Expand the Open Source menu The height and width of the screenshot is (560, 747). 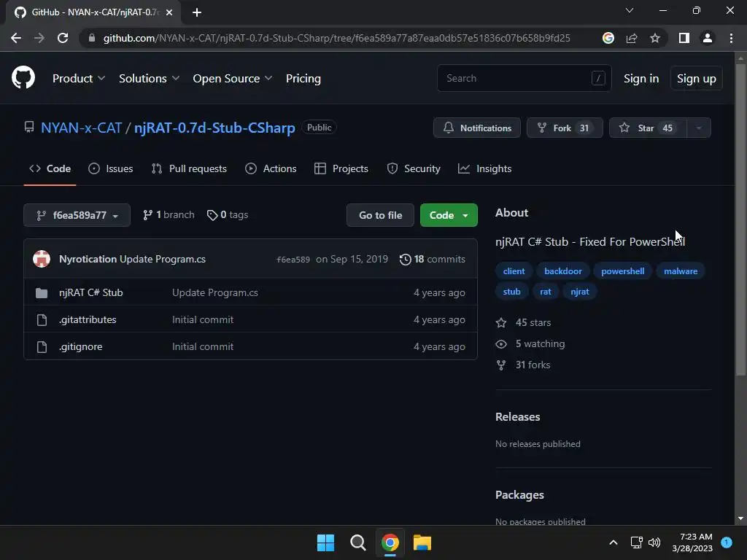[x=233, y=79]
